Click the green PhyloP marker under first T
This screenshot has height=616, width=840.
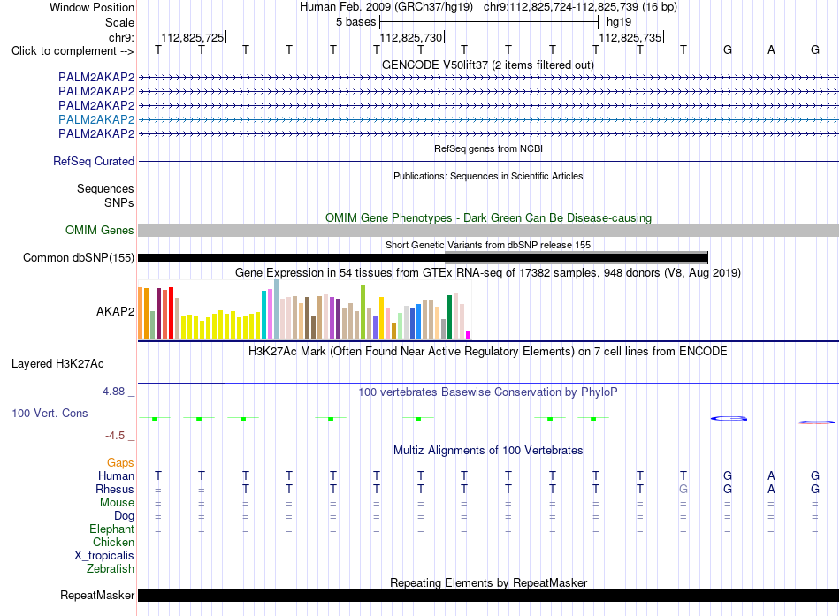155,418
